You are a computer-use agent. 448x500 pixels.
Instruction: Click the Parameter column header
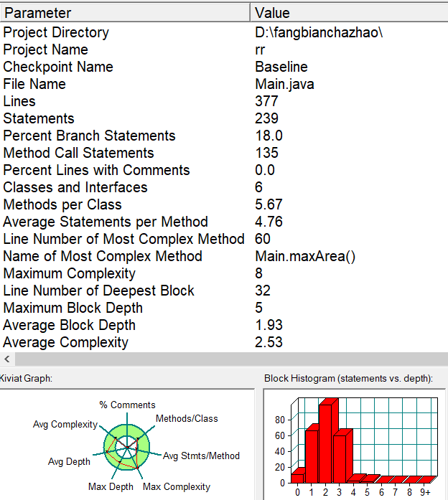click(x=125, y=13)
